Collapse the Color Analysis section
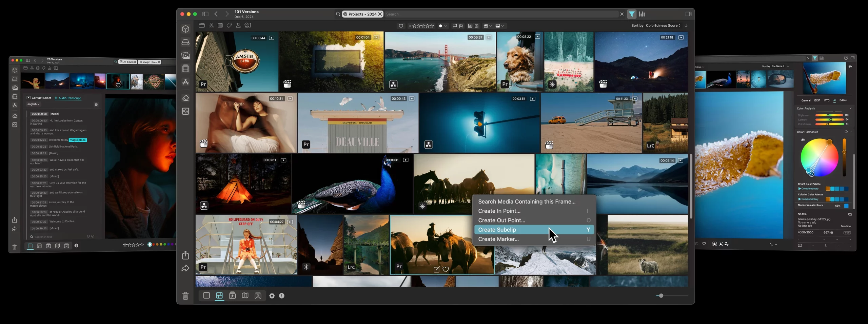 [850, 108]
